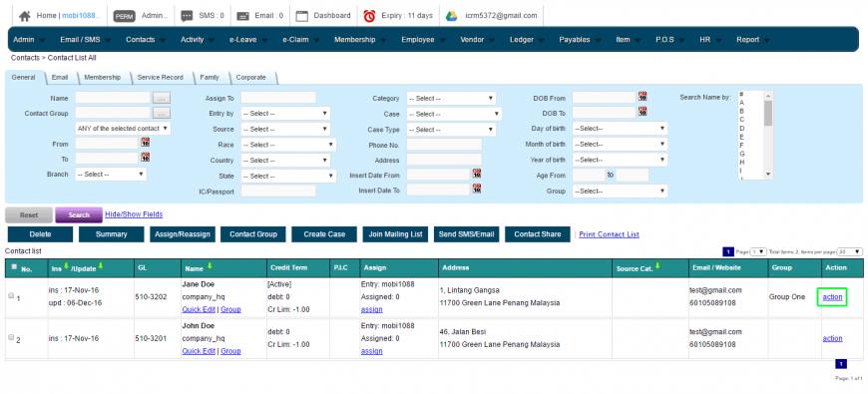Open the Race dropdown
Image resolution: width=868 pixels, height=394 pixels.
coord(288,145)
